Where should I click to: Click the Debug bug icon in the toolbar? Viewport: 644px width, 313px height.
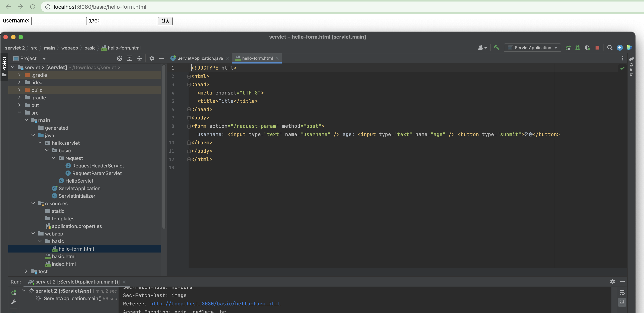[578, 48]
